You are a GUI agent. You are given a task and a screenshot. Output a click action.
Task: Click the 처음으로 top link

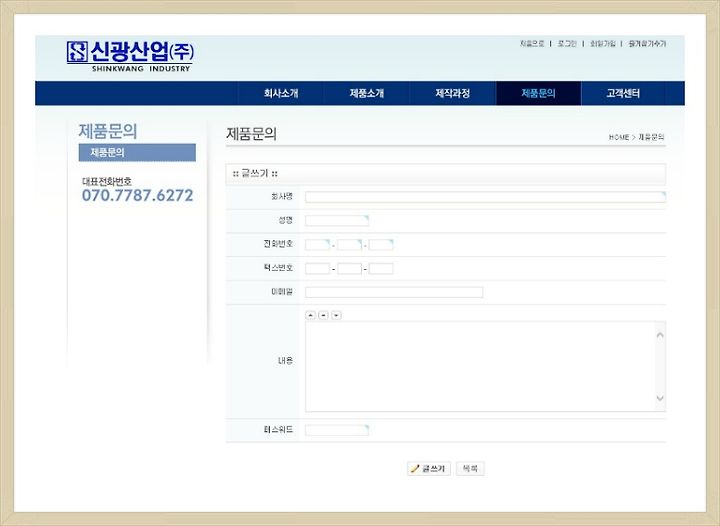[532, 44]
